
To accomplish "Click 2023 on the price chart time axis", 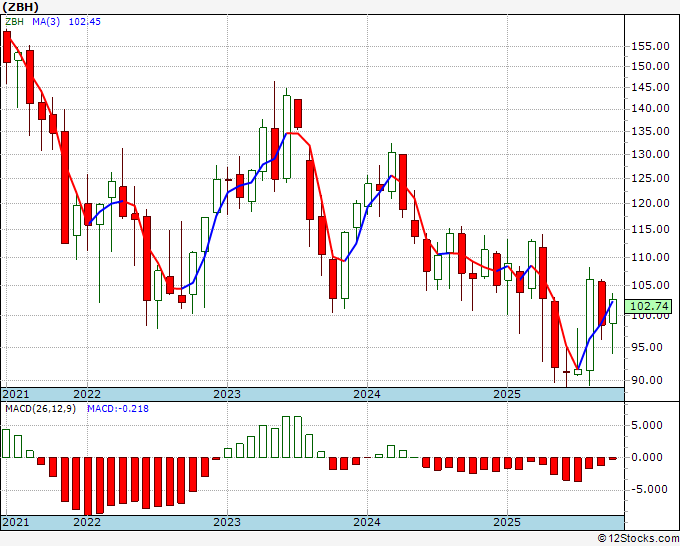I will (x=227, y=394).
